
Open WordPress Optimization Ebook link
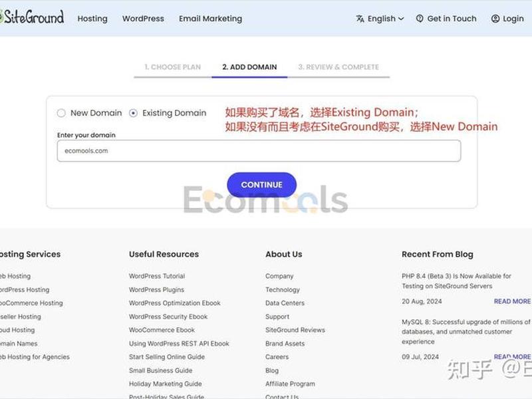point(175,303)
